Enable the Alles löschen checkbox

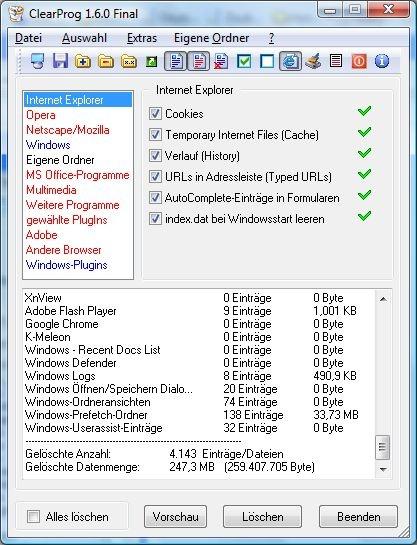(x=33, y=516)
